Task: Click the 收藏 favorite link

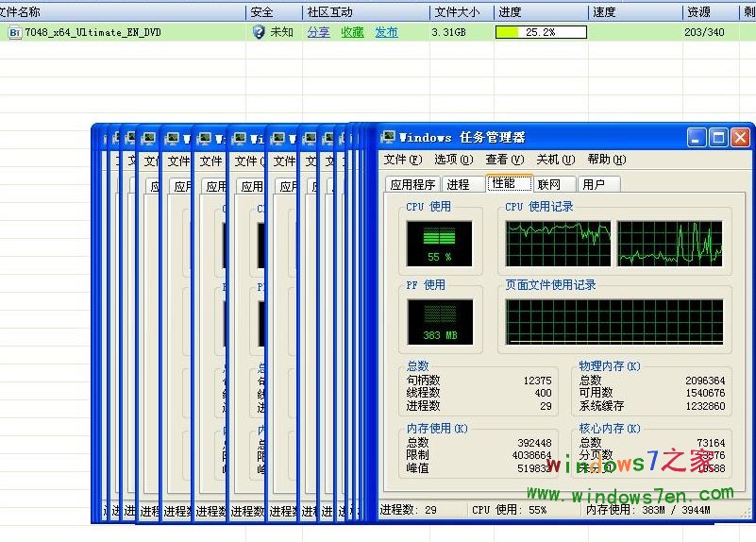Action: click(x=352, y=32)
